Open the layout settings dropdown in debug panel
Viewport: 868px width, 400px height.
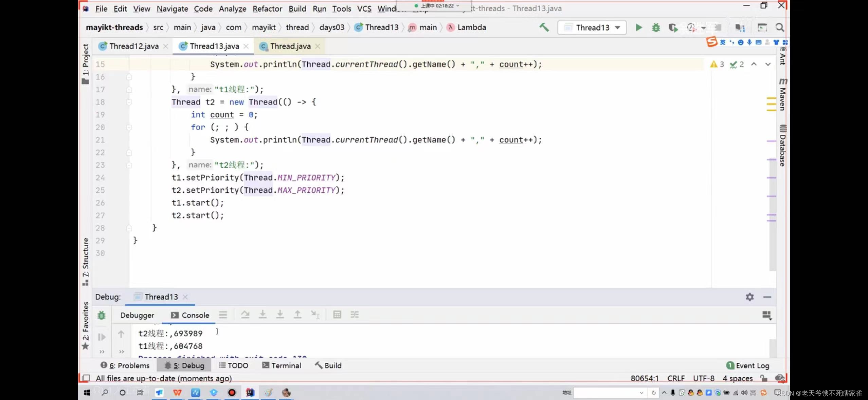point(766,315)
